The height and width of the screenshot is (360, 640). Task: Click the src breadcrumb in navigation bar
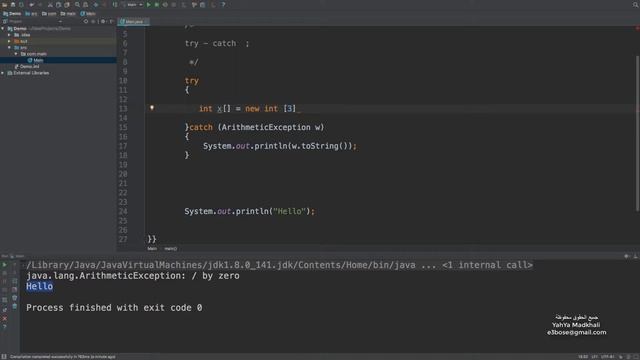[31, 13]
